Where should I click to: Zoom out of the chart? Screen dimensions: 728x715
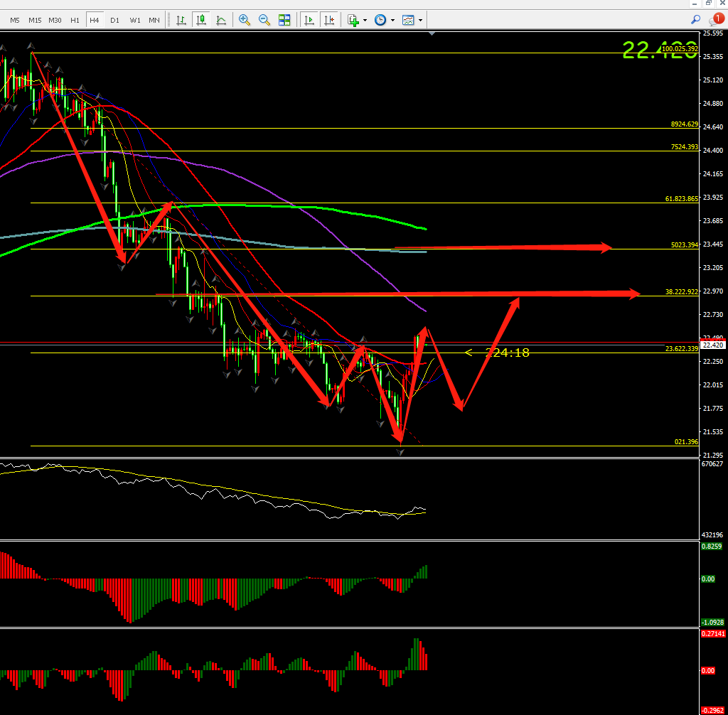point(264,20)
